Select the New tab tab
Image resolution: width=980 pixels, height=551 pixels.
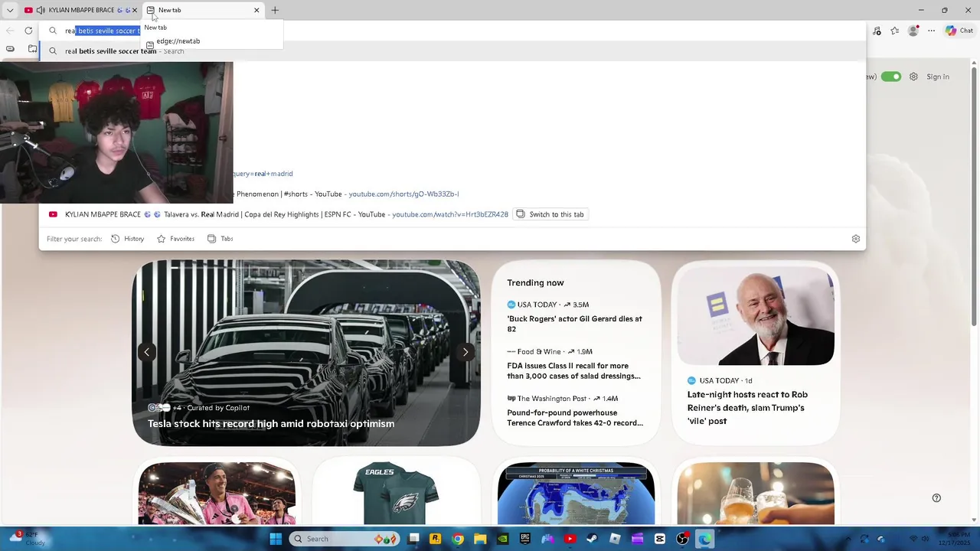(x=204, y=10)
